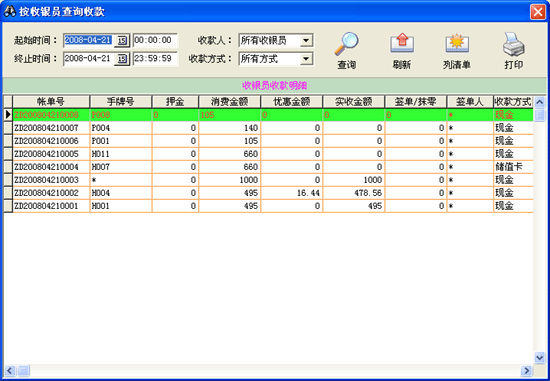
Task: Click the 签单/抹零 column header
Action: (416, 102)
